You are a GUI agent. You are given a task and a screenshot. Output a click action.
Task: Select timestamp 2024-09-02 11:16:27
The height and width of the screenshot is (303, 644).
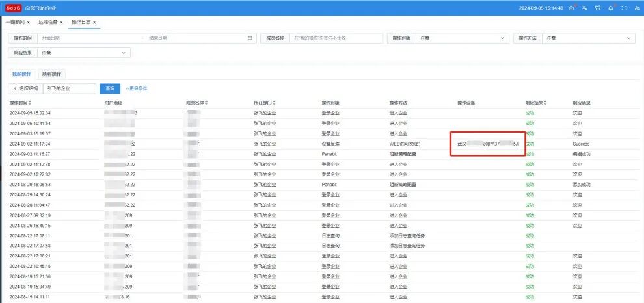coord(30,154)
